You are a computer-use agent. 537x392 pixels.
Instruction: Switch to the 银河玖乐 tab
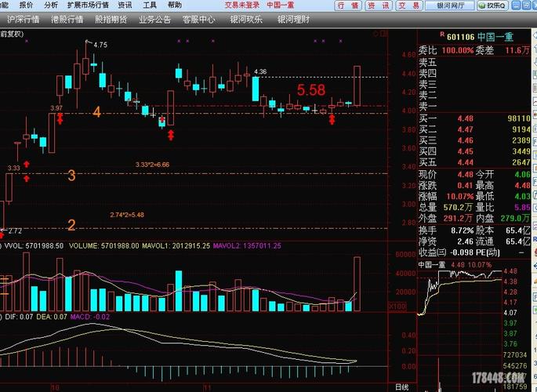(x=246, y=20)
